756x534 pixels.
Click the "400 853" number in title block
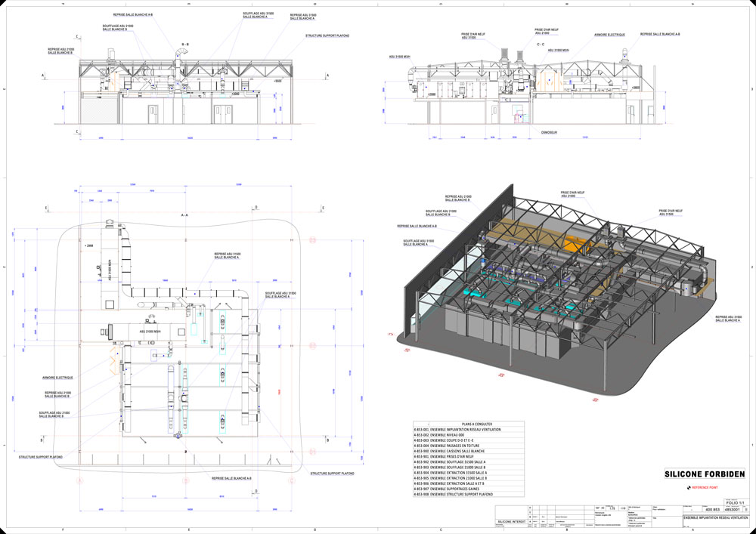[713, 509]
